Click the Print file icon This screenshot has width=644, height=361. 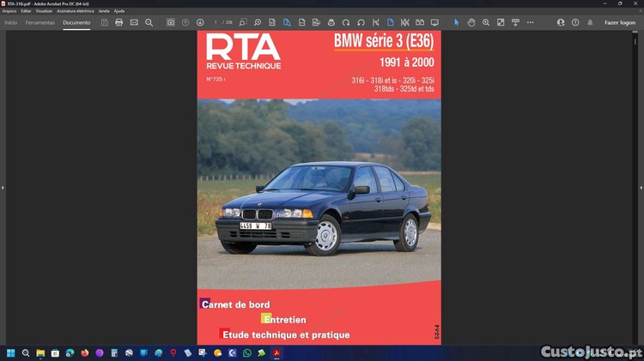(x=119, y=22)
